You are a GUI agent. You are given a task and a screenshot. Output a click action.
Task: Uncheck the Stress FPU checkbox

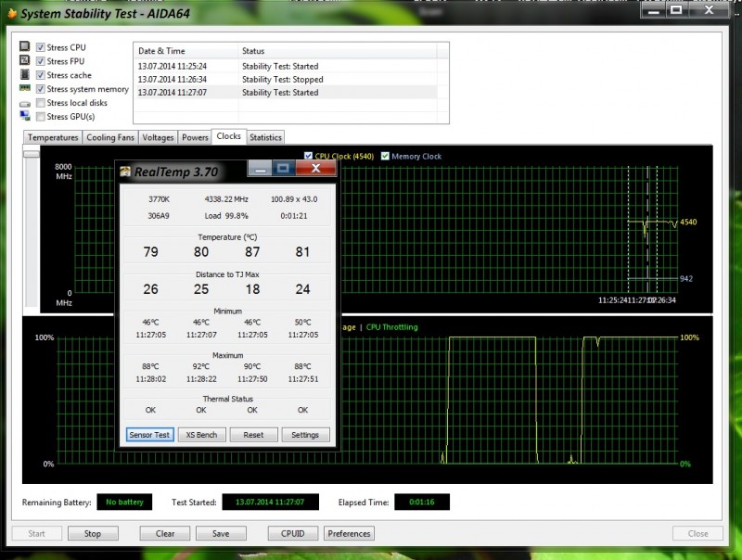(x=41, y=61)
